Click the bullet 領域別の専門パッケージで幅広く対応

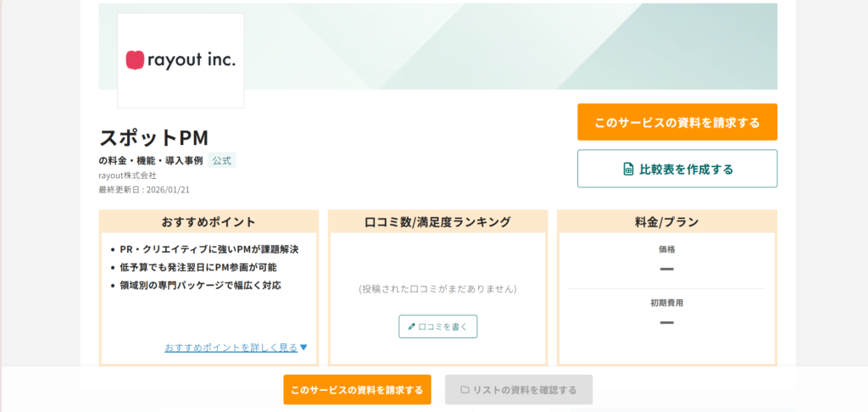pos(200,285)
